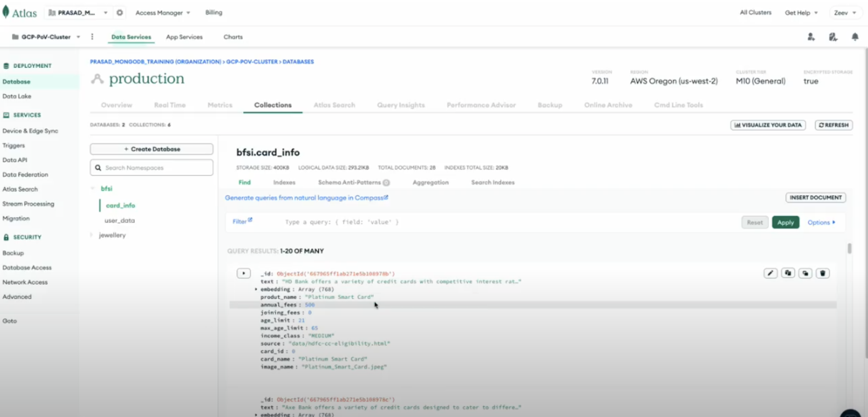Image resolution: width=868 pixels, height=417 pixels.
Task: Open the notifications bell
Action: [x=855, y=37]
